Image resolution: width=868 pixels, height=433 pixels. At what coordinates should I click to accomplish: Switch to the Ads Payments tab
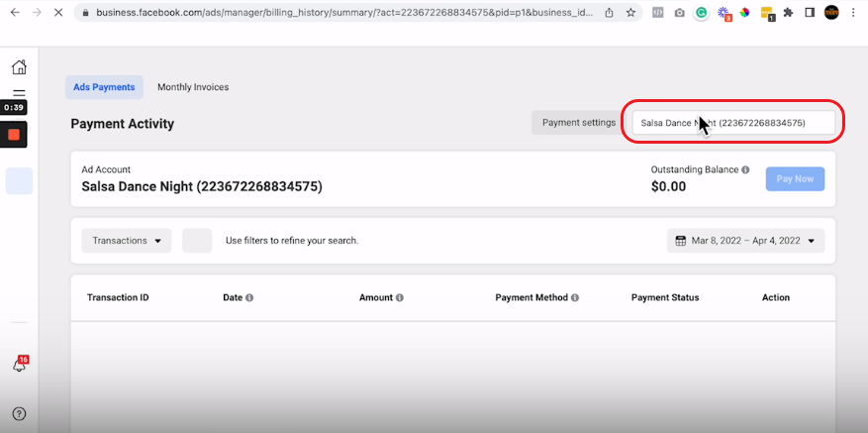pyautogui.click(x=104, y=87)
